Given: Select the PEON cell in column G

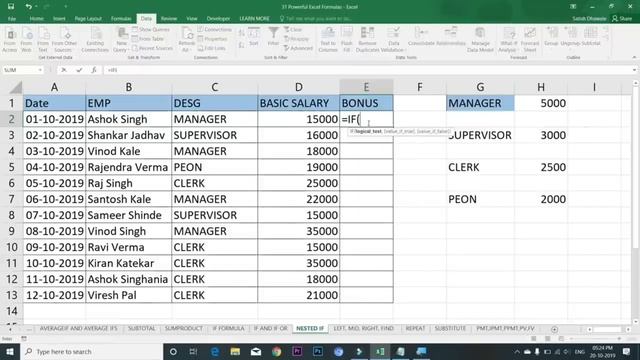Looking at the screenshot, I should click(480, 199).
